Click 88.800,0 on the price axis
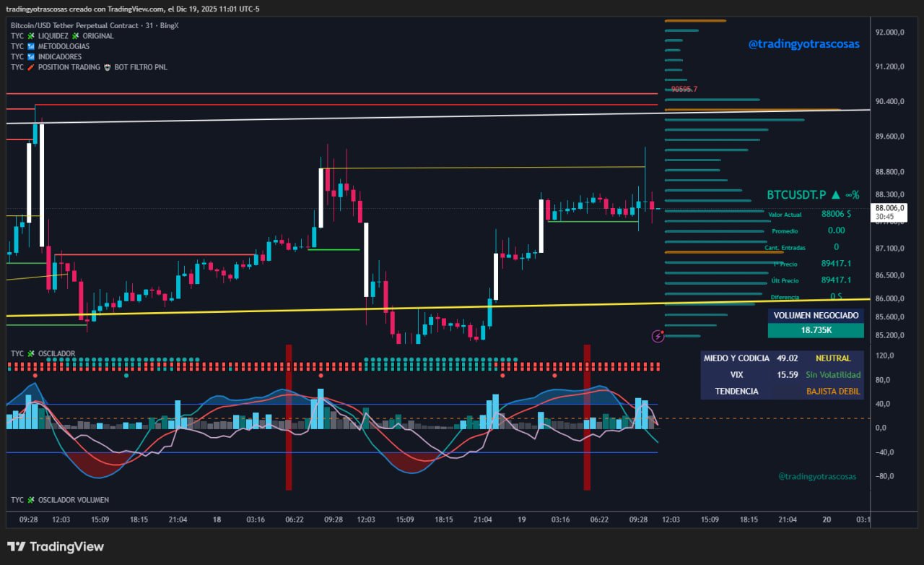The height and width of the screenshot is (565, 924). click(x=889, y=172)
